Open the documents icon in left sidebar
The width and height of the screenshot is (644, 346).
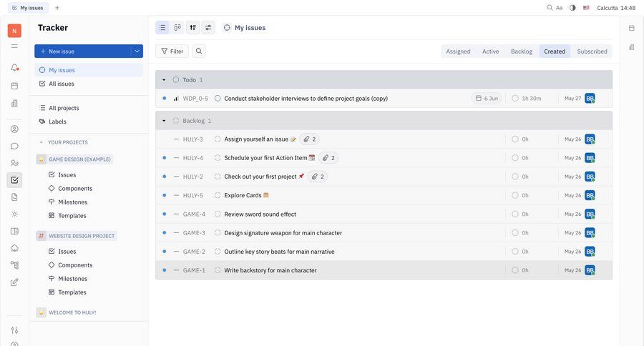click(14, 197)
